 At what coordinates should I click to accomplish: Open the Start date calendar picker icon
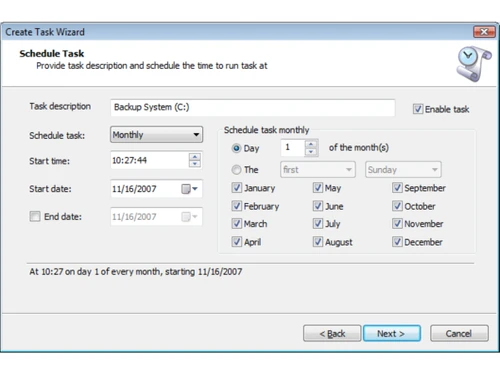tap(189, 189)
